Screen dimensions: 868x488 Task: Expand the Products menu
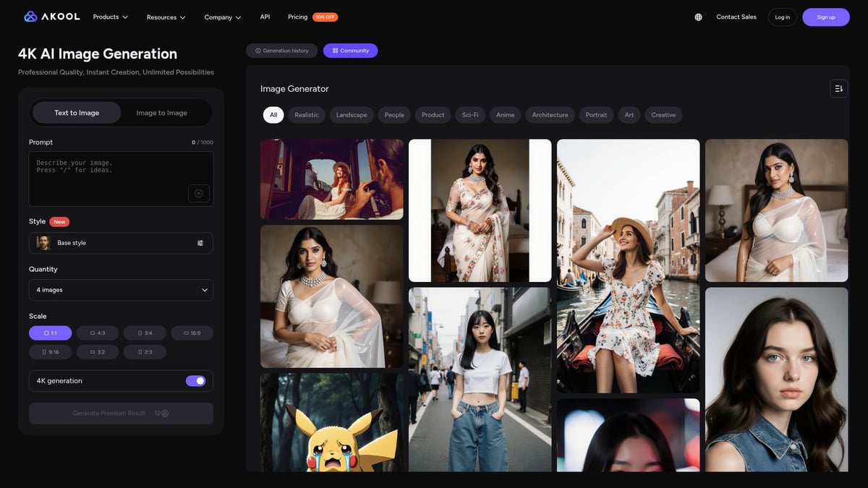tap(110, 17)
